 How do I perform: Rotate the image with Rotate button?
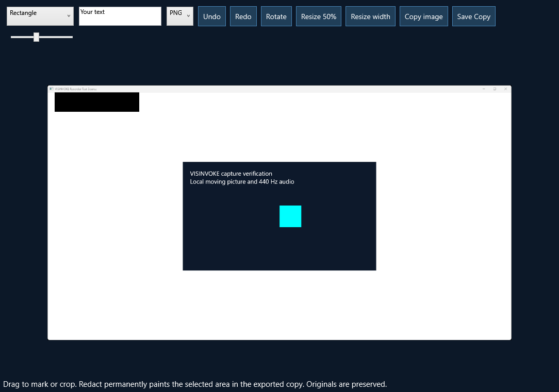(276, 16)
